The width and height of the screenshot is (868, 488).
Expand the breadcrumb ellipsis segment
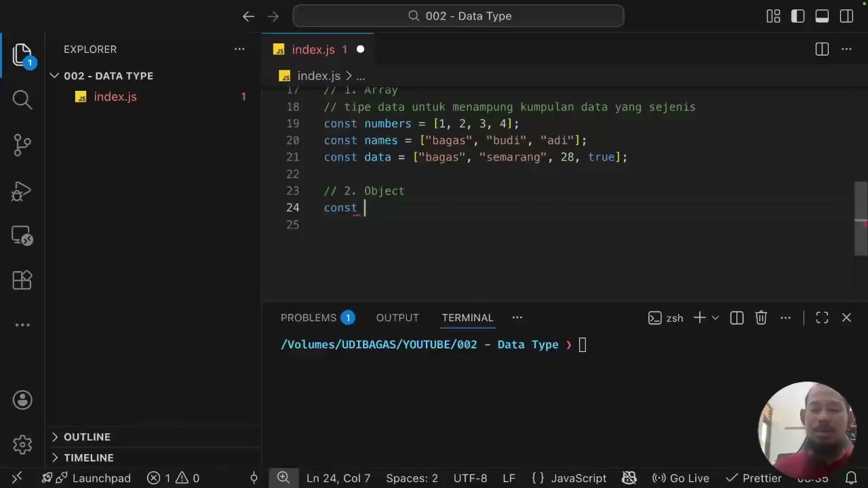click(x=361, y=76)
